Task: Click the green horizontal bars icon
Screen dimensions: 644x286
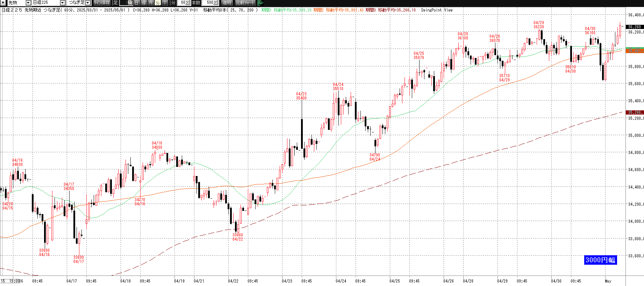Action: click(x=260, y=3)
